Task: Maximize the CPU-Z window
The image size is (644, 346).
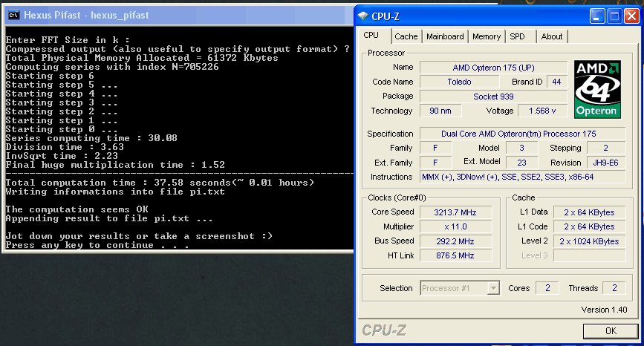Action: click(614, 16)
